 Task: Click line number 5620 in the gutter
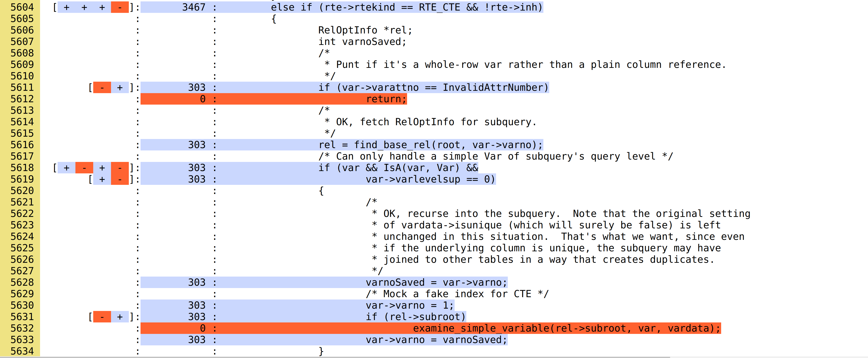coord(22,191)
